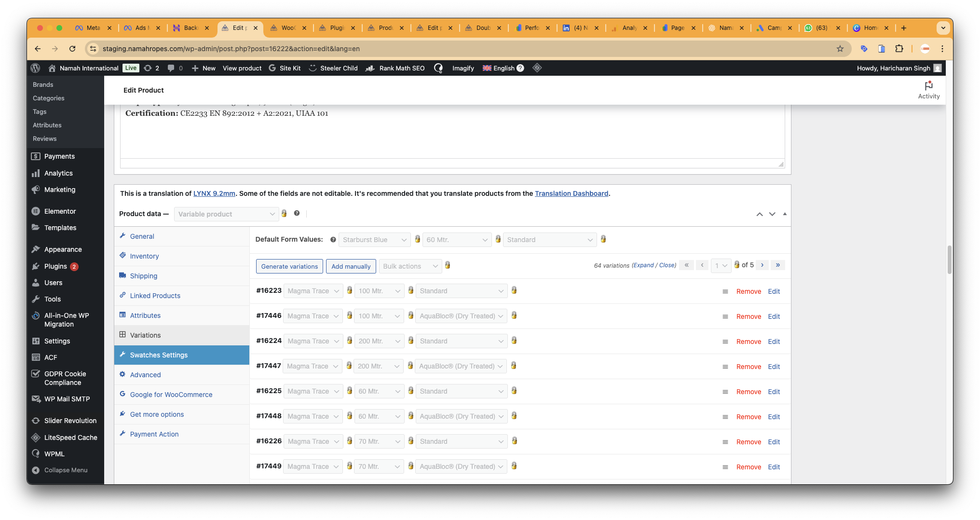Switch to the Swatches Settings tab
Image resolution: width=980 pixels, height=520 pixels.
182,355
